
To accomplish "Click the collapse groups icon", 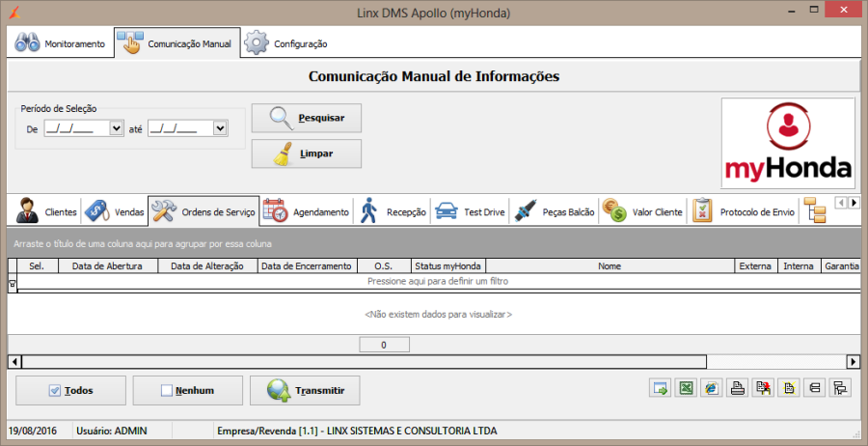I will (x=814, y=387).
